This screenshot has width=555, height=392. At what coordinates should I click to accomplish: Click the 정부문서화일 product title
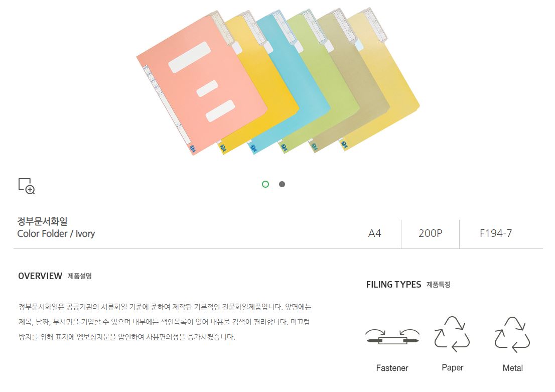[x=42, y=221]
